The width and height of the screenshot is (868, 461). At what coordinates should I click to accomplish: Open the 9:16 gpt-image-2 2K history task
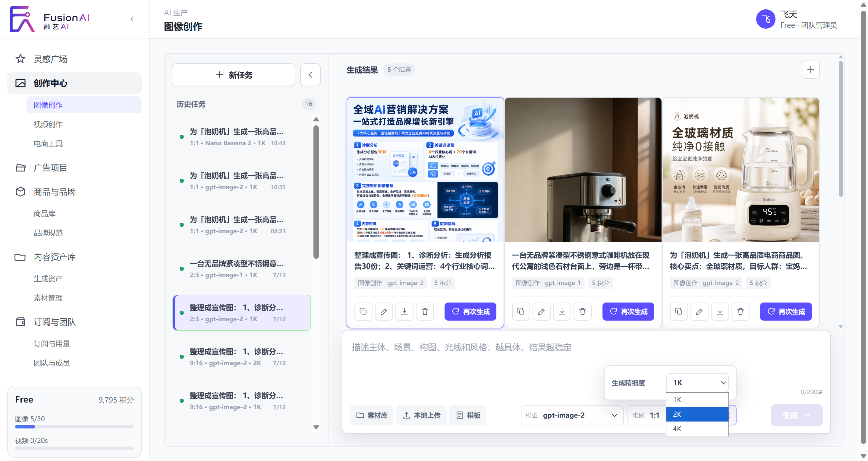[x=242, y=357]
